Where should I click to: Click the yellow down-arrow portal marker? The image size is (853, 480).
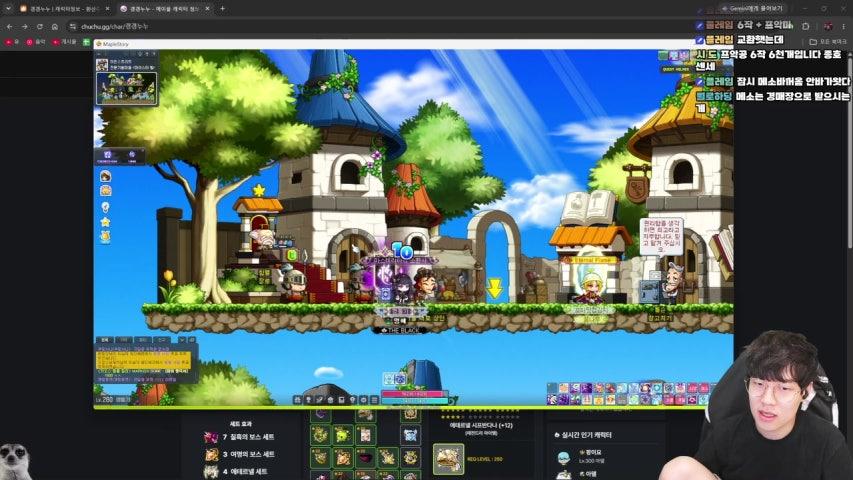click(x=495, y=288)
